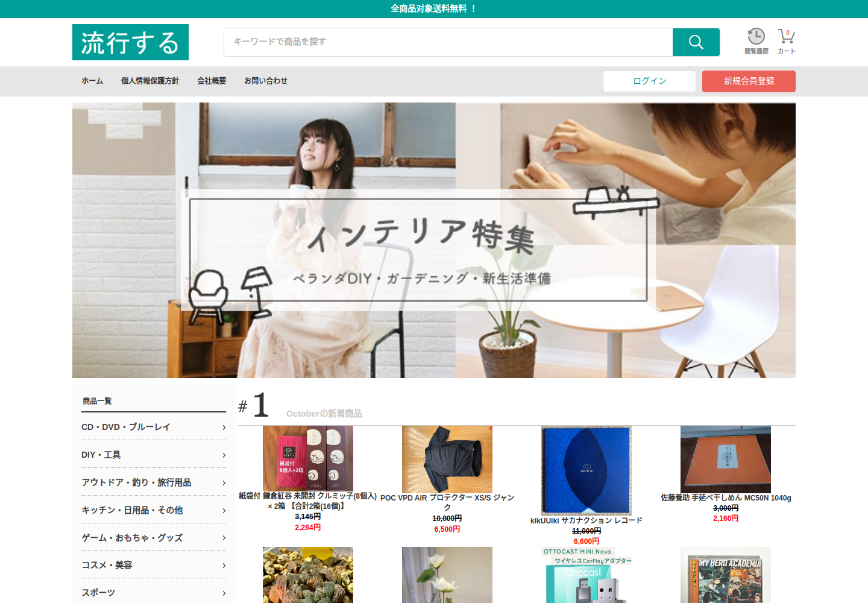Screen dimensions: 868x603
Task: Open the Ottocast Mini Nova thumbnail
Action: [x=587, y=575]
